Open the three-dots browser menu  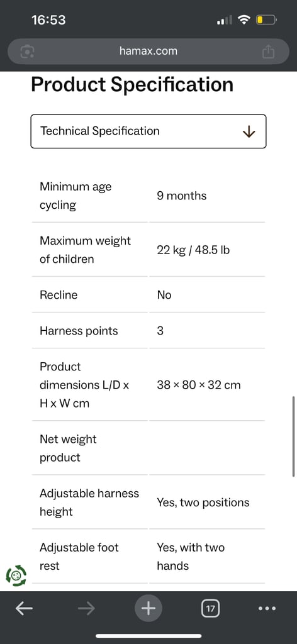pos(267,609)
